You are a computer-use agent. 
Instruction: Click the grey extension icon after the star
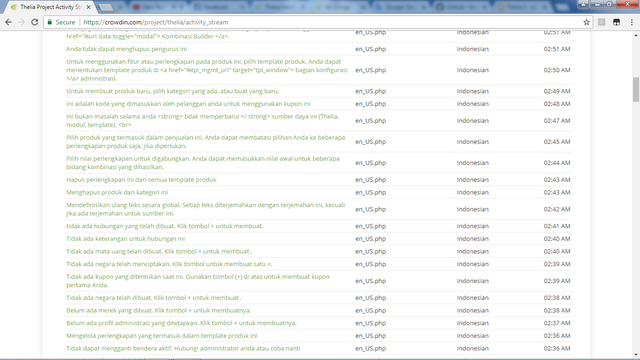(602, 22)
